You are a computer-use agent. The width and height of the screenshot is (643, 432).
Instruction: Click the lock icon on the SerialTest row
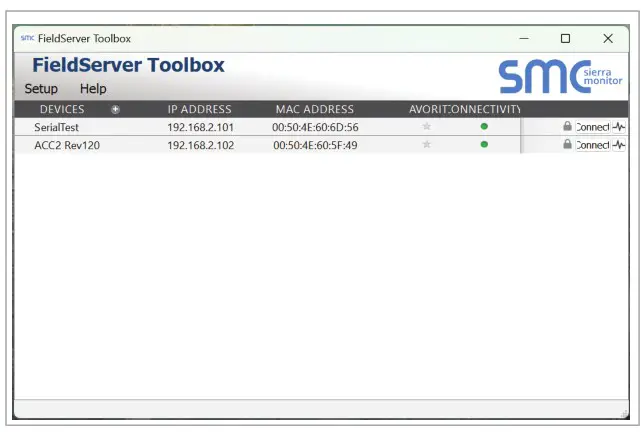[567, 126]
